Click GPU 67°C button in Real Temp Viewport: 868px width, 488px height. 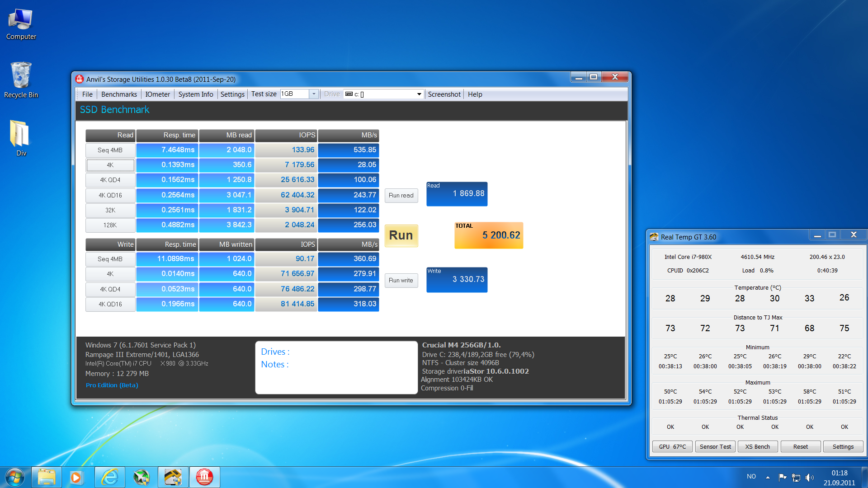pyautogui.click(x=672, y=446)
